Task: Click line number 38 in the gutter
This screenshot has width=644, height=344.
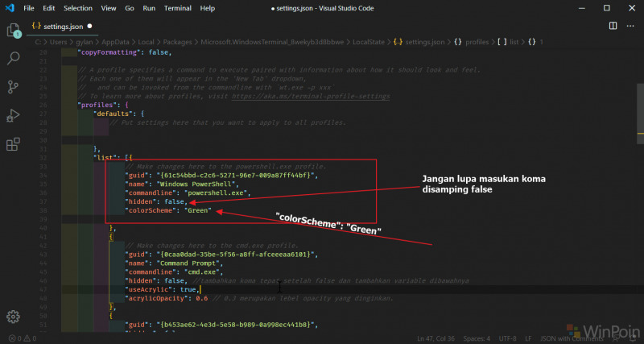Action: (43, 210)
